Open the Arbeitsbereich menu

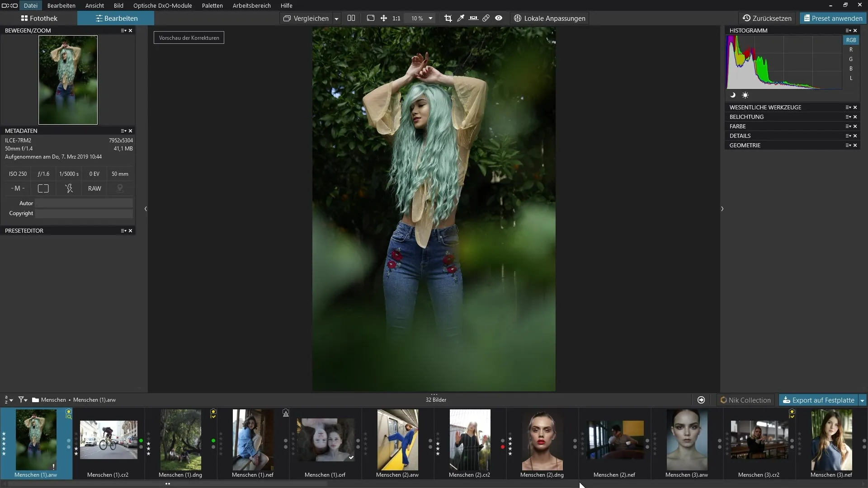pyautogui.click(x=251, y=5)
